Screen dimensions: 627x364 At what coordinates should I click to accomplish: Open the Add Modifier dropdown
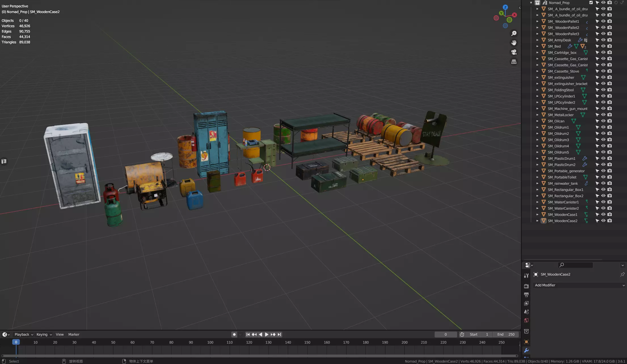pos(579,285)
